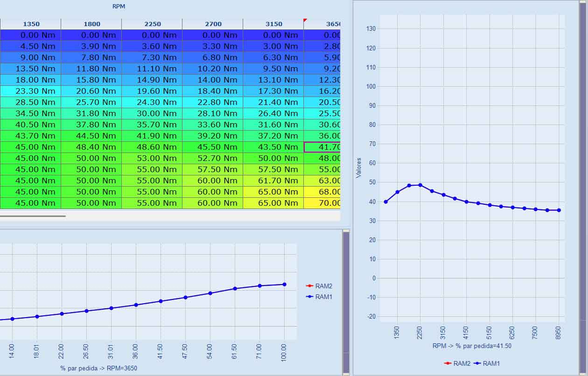
Task: Select the 48.60 Nm cell
Action: (x=152, y=147)
